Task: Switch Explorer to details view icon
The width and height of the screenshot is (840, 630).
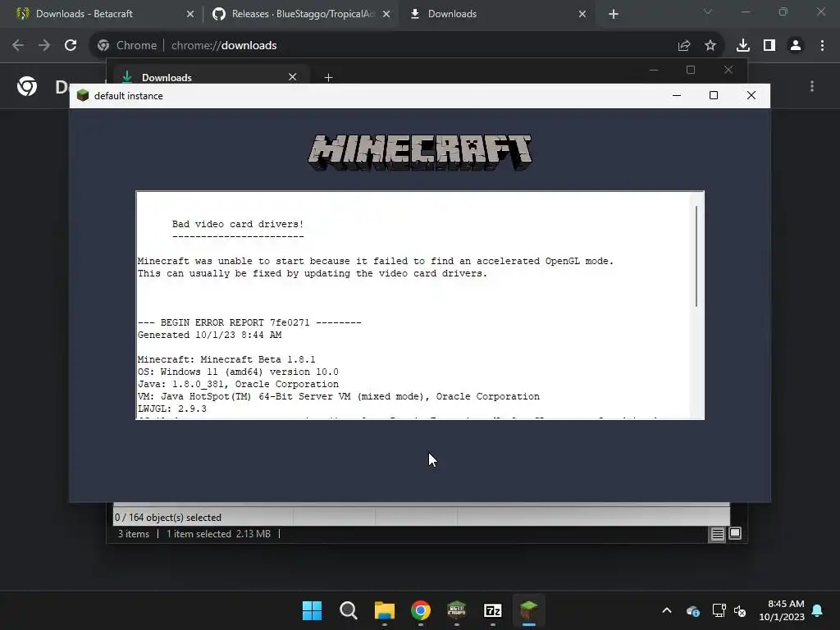Action: pos(717,533)
